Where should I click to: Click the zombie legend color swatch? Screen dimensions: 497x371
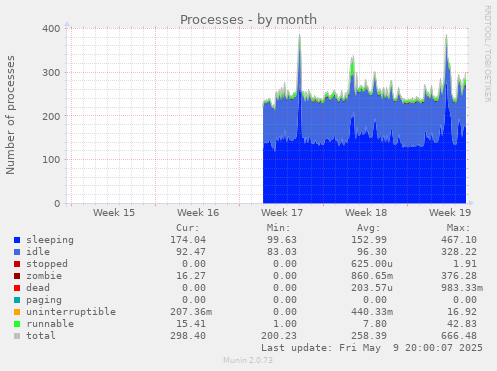pos(17,276)
